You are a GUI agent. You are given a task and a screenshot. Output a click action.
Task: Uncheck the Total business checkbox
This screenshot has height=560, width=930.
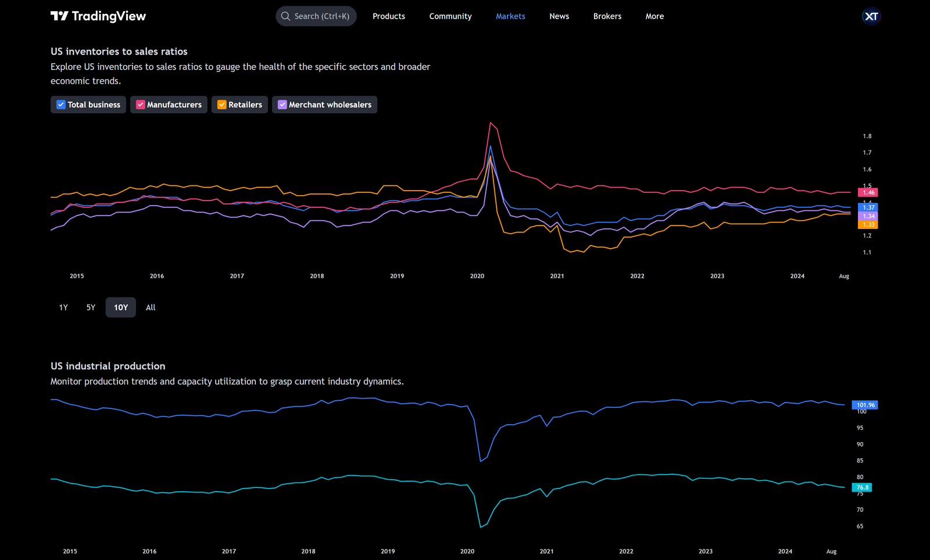coord(61,105)
